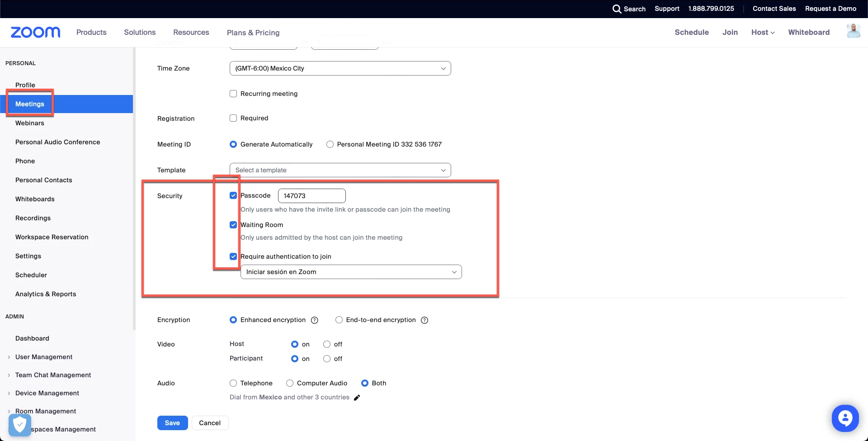This screenshot has width=868, height=441.
Task: Open the Solutions menu
Action: [x=140, y=32]
